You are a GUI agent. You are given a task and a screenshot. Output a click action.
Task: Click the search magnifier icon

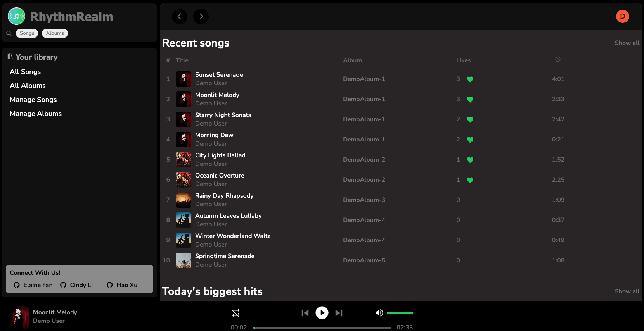click(x=9, y=33)
